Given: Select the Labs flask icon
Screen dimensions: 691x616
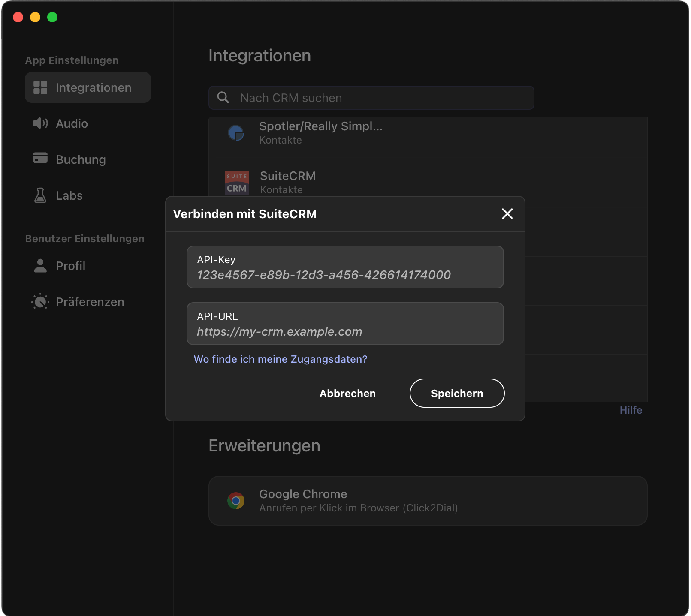Looking at the screenshot, I should (x=39, y=195).
